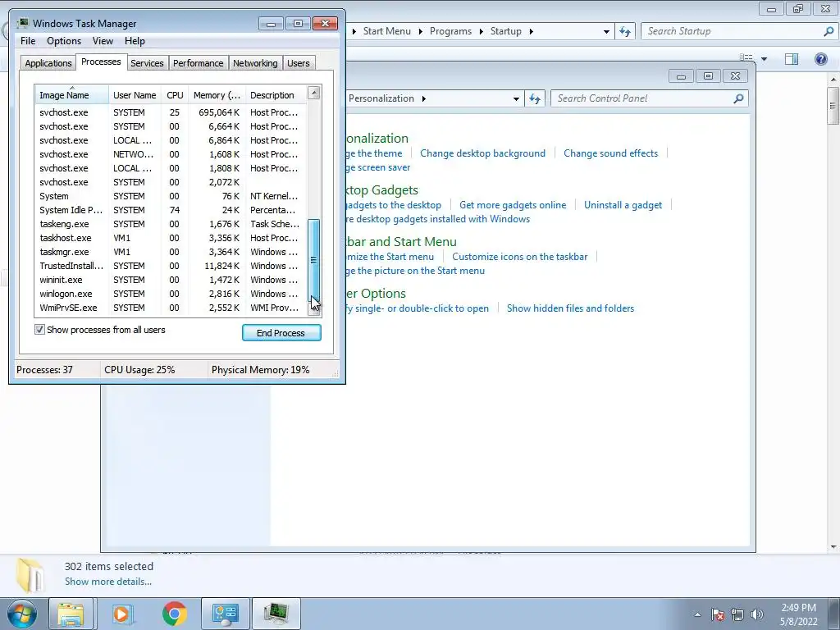Click the network tray icon
Screen dimensions: 840x630
pos(737,614)
